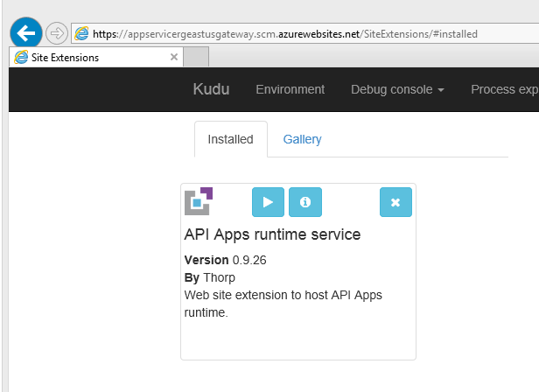This screenshot has height=392, width=539.
Task: Remove the API Apps runtime service extension
Action: [x=395, y=201]
